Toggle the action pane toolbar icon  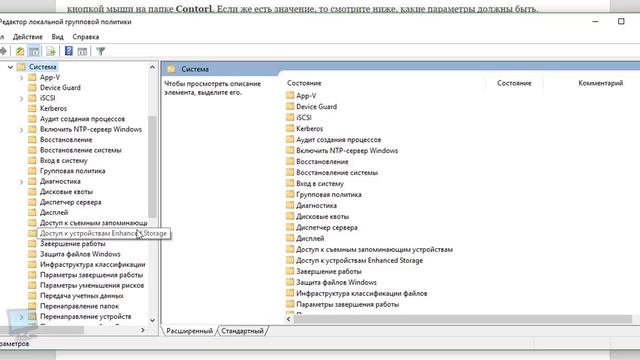coord(82,51)
